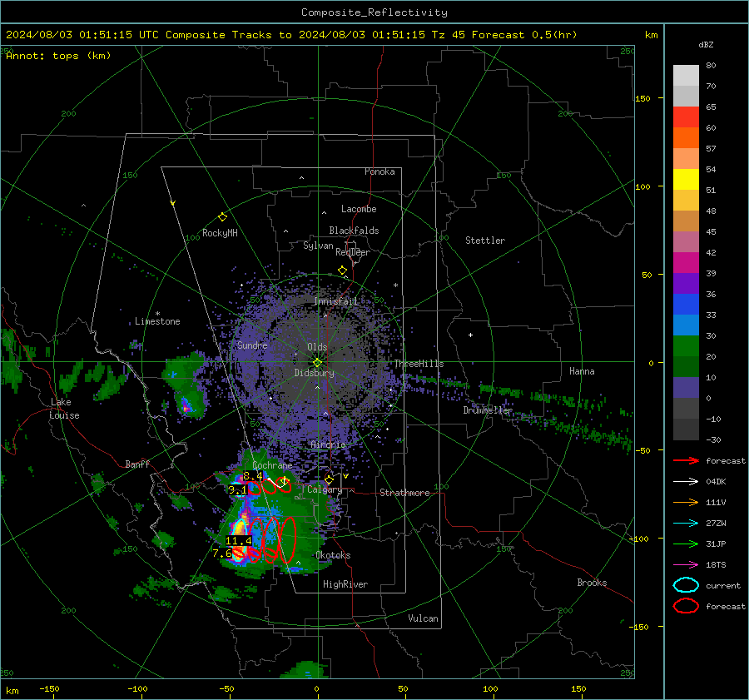
Task: Select the RockyMH label
Action: (x=220, y=233)
